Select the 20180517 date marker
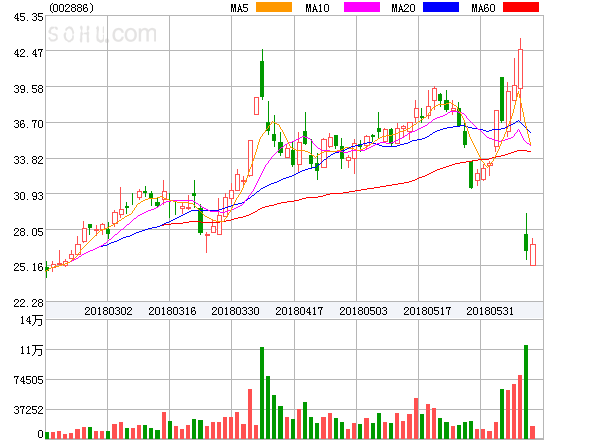 pyautogui.click(x=428, y=311)
